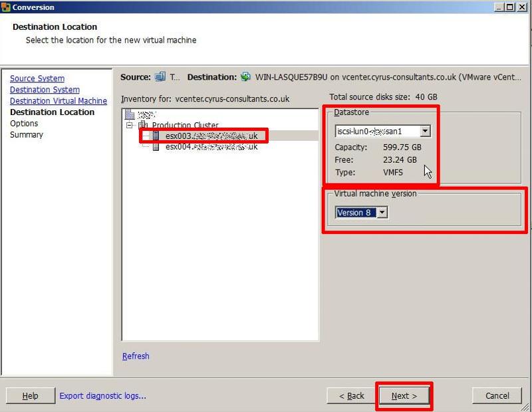
Task: Close the Conversion window
Action: tap(522, 7)
